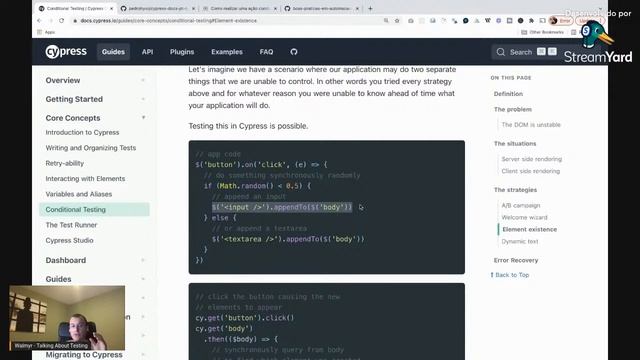Collapse the Core Concepts section chevron

point(143,118)
